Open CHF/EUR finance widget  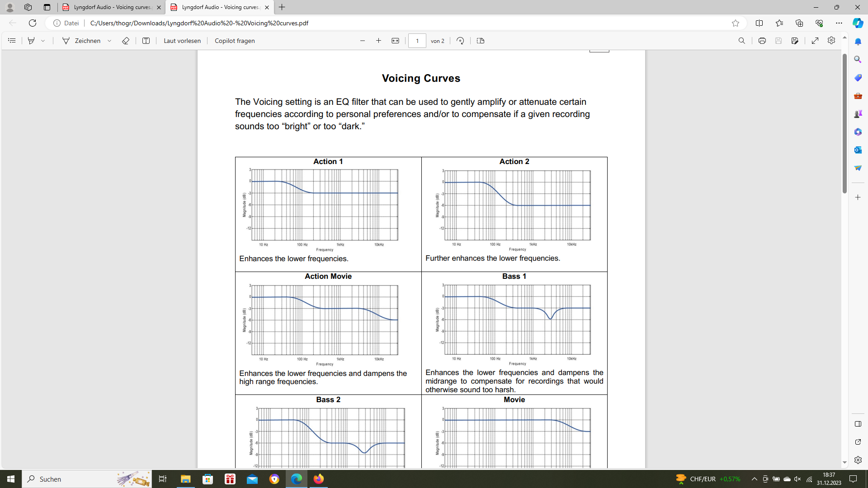point(708,479)
